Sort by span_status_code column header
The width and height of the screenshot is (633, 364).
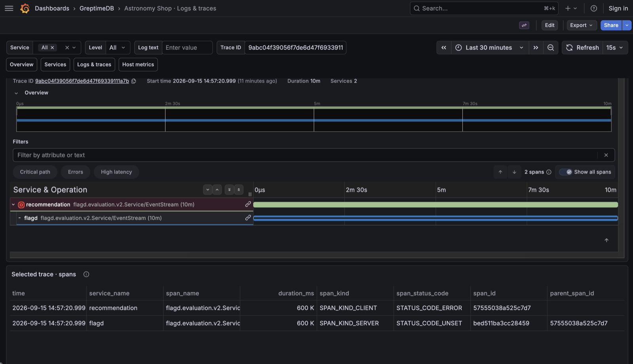[422, 293]
